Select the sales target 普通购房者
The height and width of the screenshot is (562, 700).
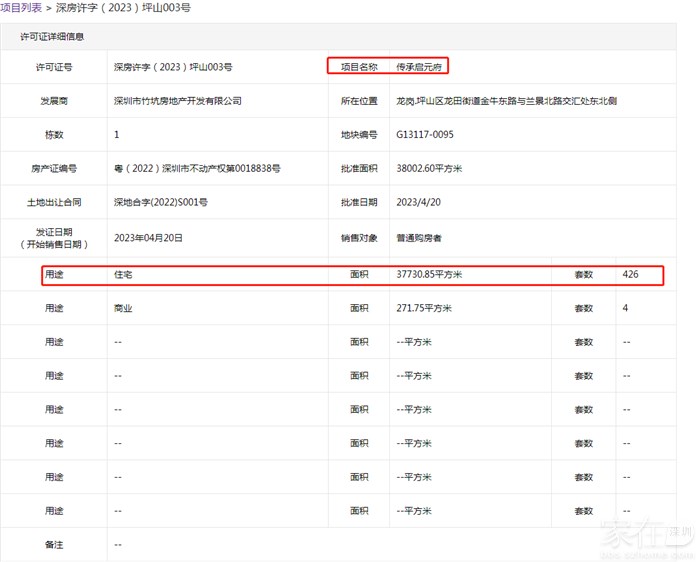click(x=419, y=238)
